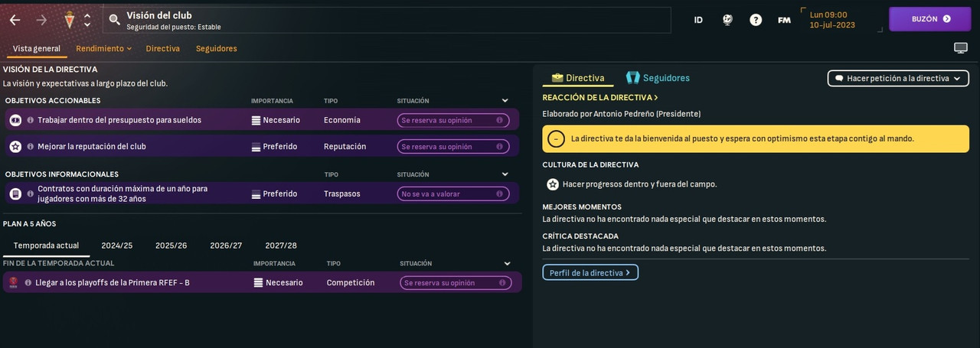Screen dimensions: 980x348
Task: Click Elaborado por Antonio Pedreño (Presidente)
Action: click(x=622, y=114)
